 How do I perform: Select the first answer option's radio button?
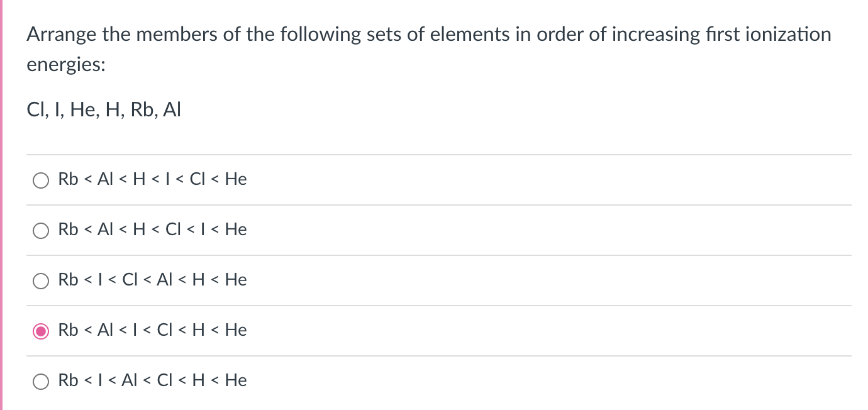click(41, 180)
